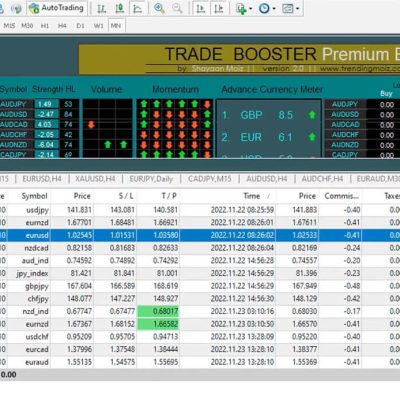Open the Templates dropdown
This screenshot has height=400, width=400.
tap(290, 9)
